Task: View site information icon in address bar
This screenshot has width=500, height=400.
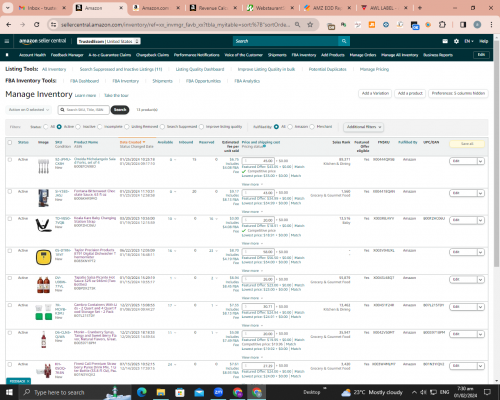Action: pos(53,25)
